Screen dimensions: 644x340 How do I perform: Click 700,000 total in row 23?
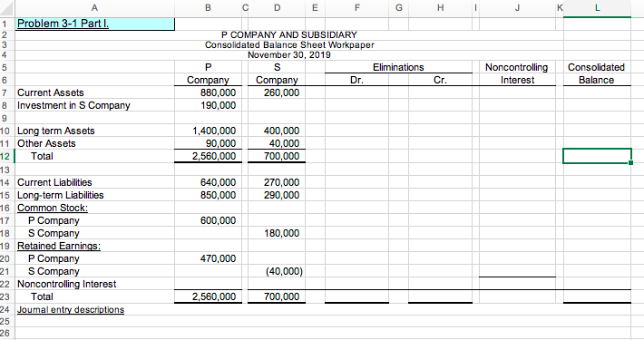[282, 296]
